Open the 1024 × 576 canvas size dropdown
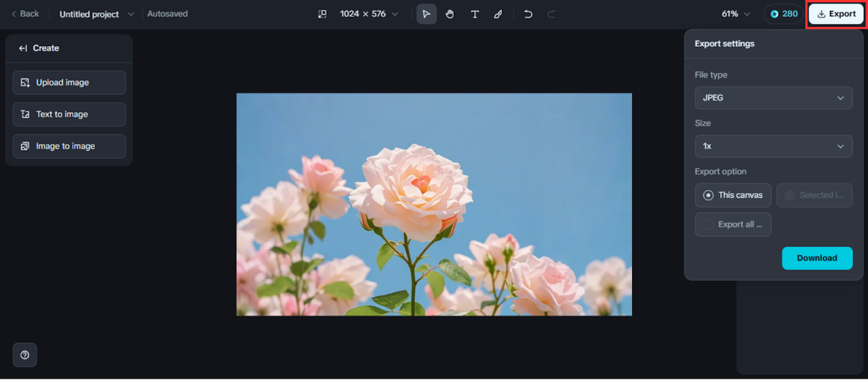The image size is (868, 380). 370,14
